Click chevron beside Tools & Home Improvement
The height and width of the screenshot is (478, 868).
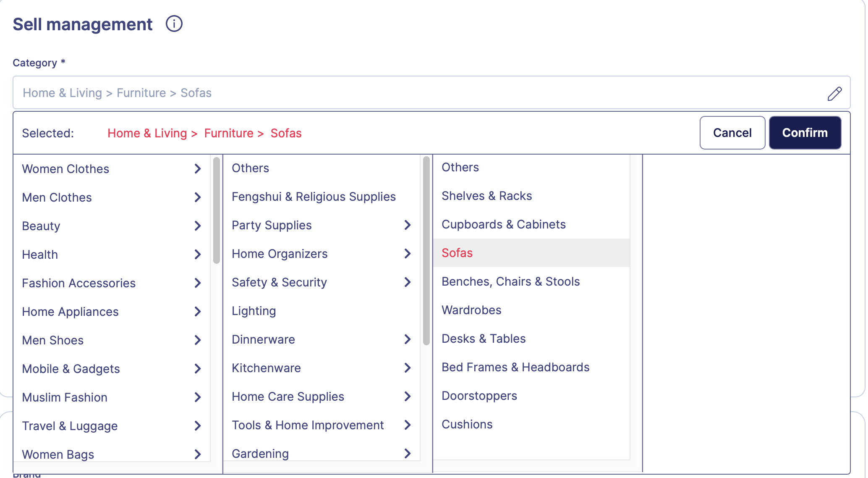(x=407, y=425)
